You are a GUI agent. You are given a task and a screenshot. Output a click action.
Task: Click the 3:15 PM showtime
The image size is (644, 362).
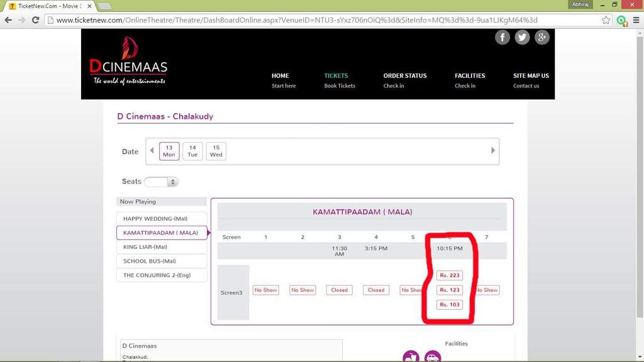coord(376,248)
